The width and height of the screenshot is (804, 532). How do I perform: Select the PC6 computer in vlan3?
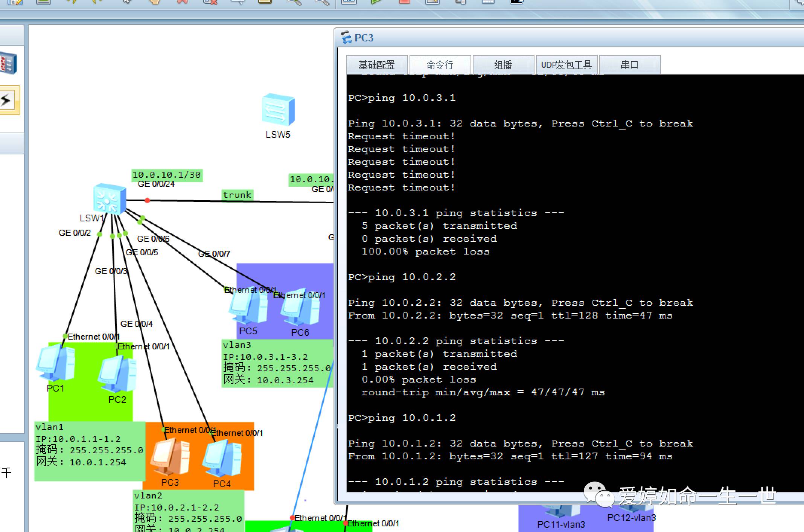tap(300, 308)
